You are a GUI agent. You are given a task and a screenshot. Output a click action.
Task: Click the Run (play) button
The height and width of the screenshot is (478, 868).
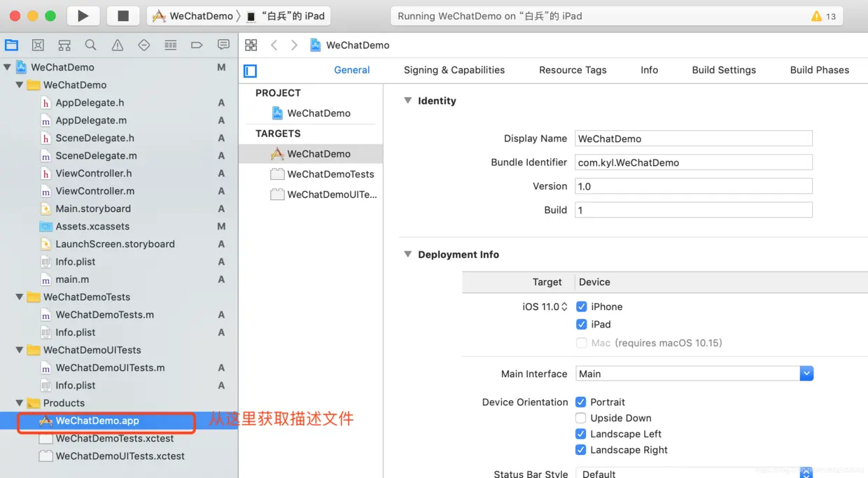click(x=83, y=16)
